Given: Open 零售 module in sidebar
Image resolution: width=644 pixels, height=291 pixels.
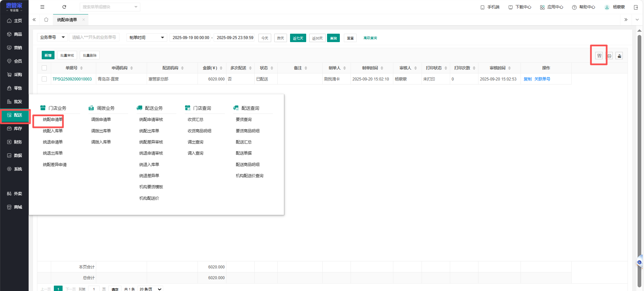Looking at the screenshot, I should [x=14, y=88].
